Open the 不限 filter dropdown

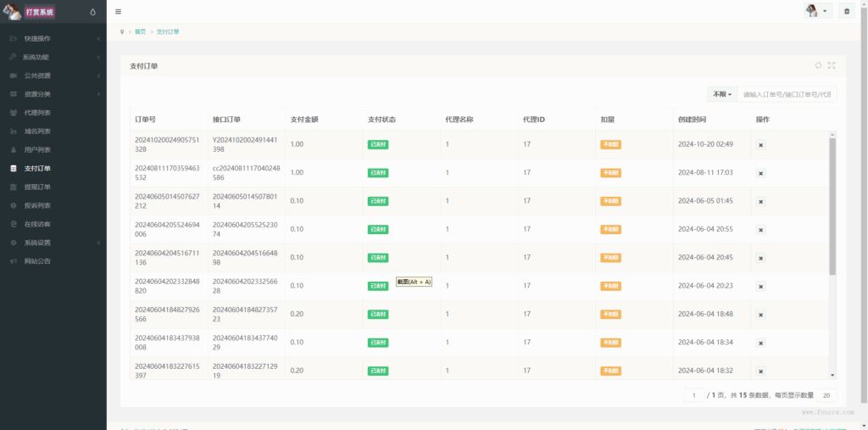pyautogui.click(x=722, y=94)
